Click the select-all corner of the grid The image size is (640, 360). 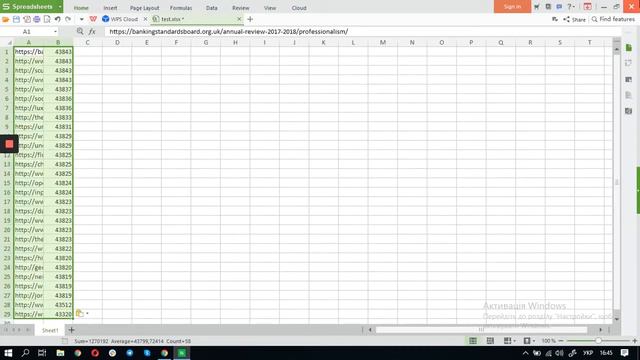pyautogui.click(x=8, y=42)
